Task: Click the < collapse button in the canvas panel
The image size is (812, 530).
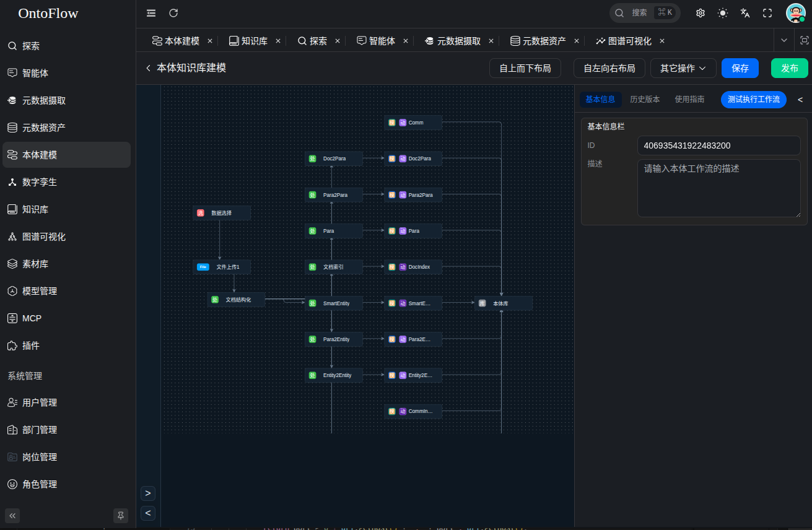Action: pos(148,513)
